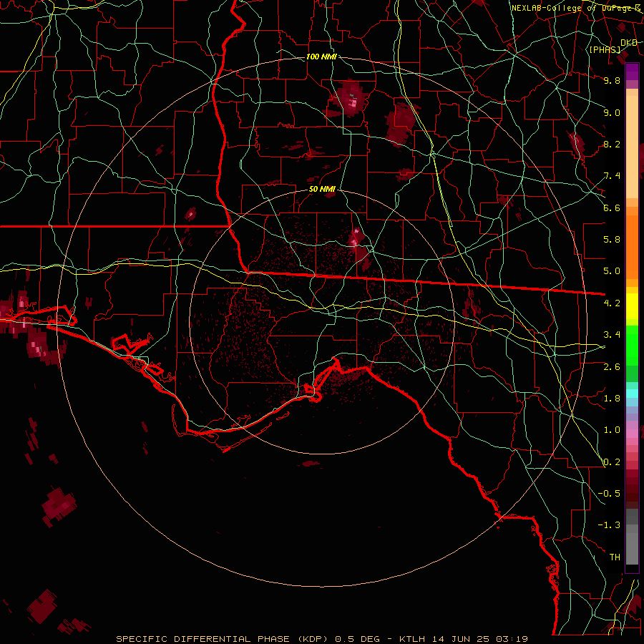Click the [PHAS] unit label above the color scale
Image resolution: width=644 pixels, height=644 pixels.
(x=605, y=49)
